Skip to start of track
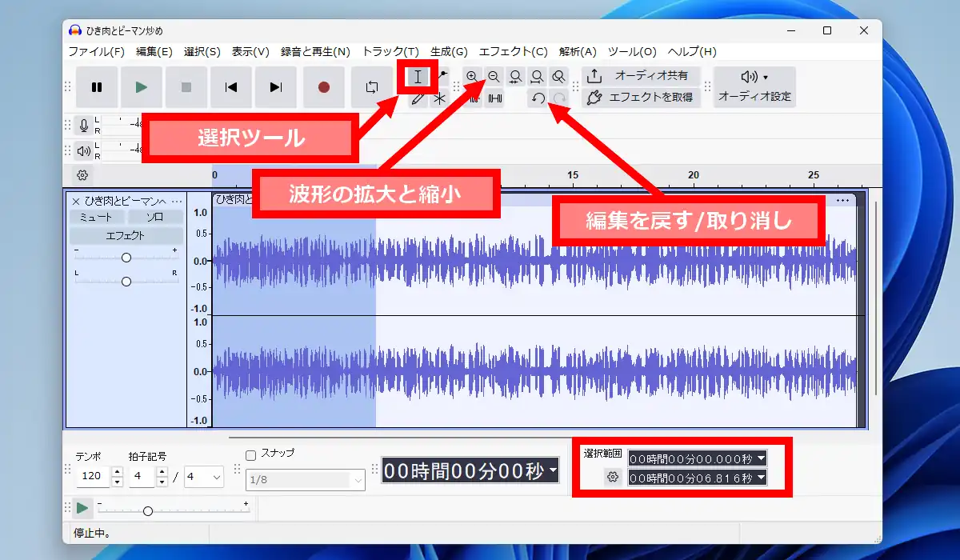 coord(231,87)
